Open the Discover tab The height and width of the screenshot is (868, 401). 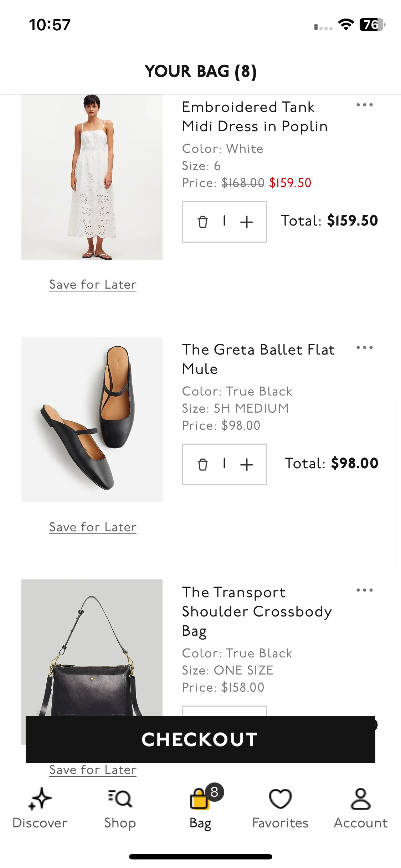pyautogui.click(x=40, y=808)
